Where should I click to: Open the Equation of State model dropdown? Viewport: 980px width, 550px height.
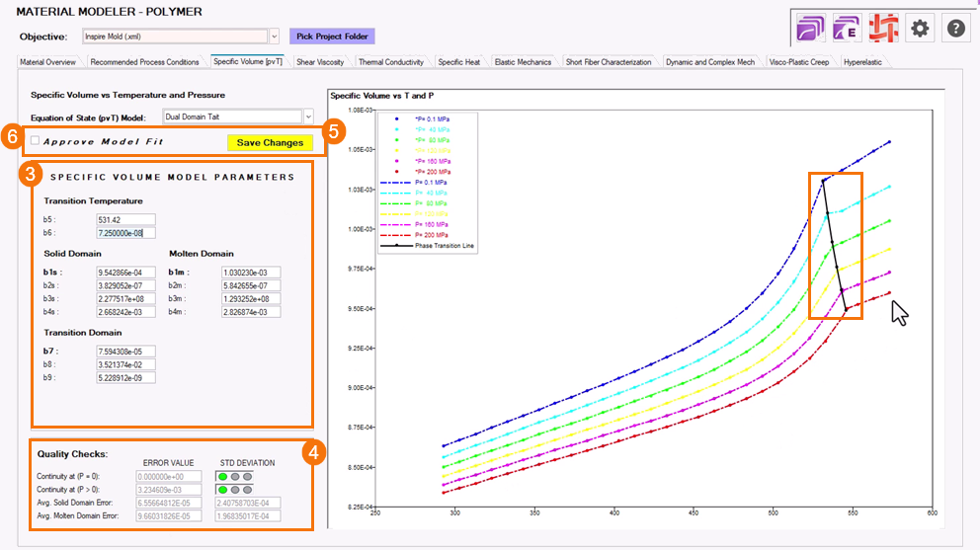tap(308, 117)
